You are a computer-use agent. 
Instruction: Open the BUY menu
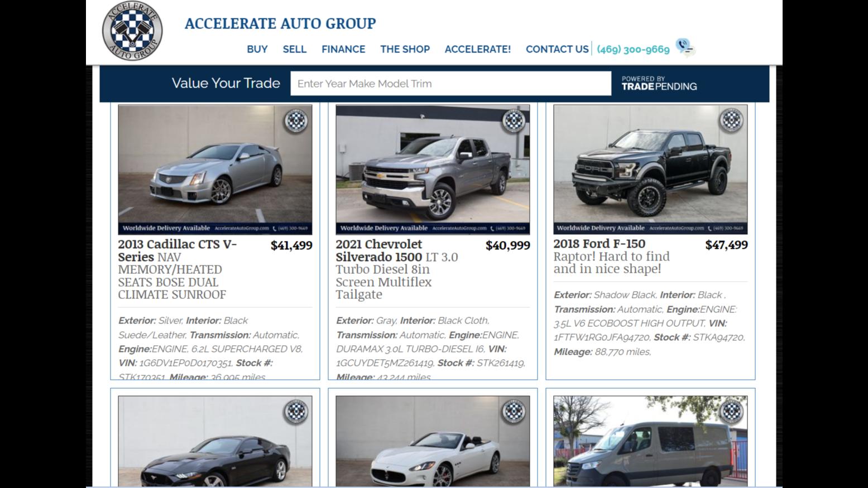click(x=257, y=49)
